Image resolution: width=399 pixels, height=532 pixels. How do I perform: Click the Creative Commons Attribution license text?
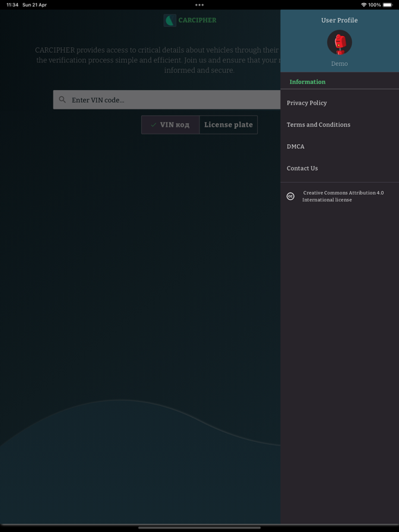(343, 196)
